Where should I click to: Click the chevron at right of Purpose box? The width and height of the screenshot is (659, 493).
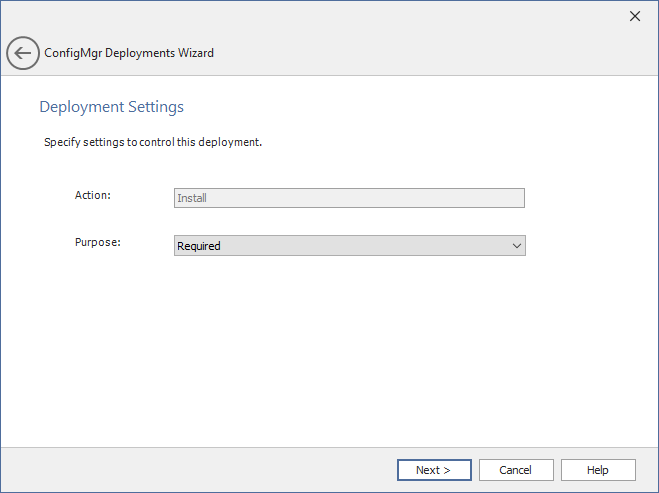pos(516,246)
